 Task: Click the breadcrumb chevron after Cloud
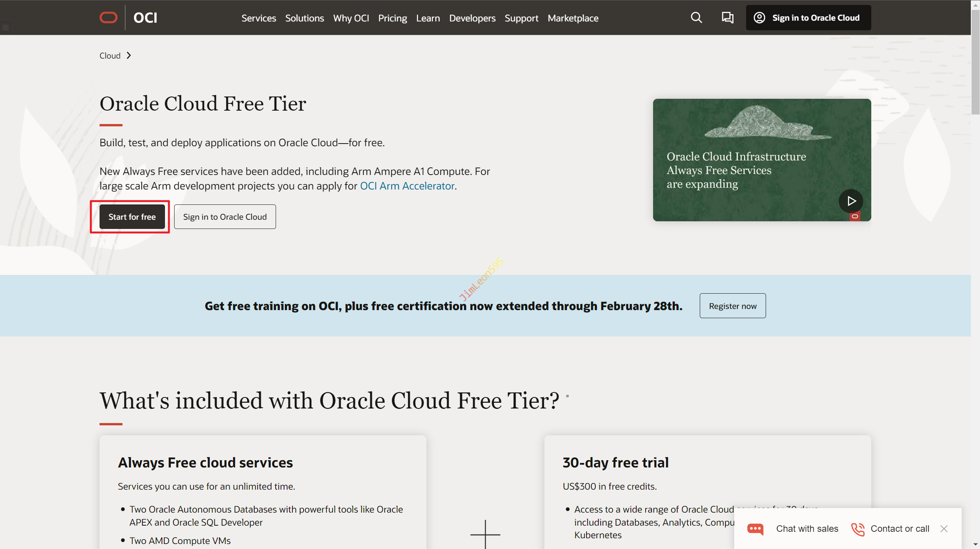pos(129,56)
